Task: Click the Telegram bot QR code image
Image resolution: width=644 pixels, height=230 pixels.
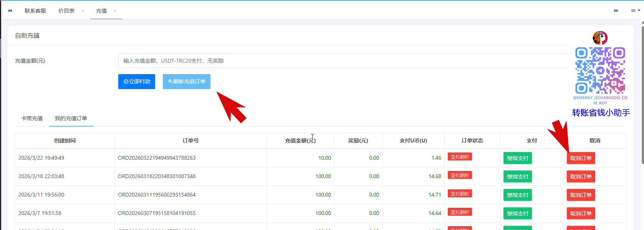Action: coord(600,71)
